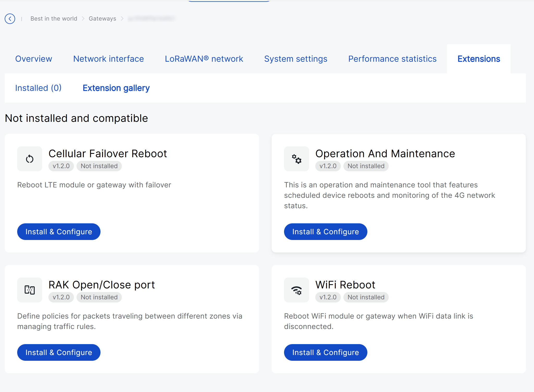534x392 pixels.
Task: Install & Configure RAK Open/Close port
Action: coord(59,352)
